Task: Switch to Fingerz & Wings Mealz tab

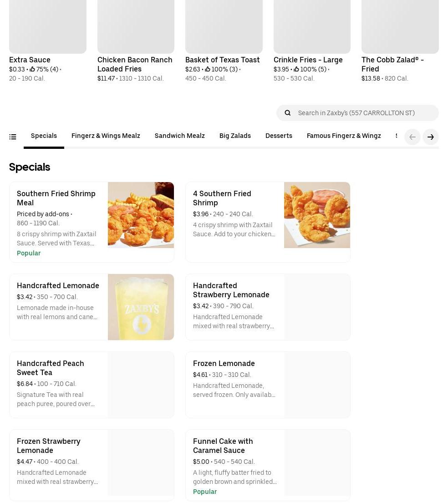Action: click(x=106, y=136)
